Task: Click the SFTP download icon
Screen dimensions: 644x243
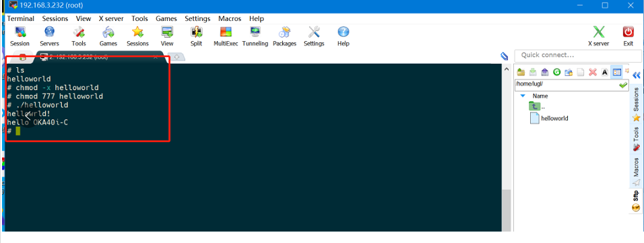Action: [x=533, y=72]
